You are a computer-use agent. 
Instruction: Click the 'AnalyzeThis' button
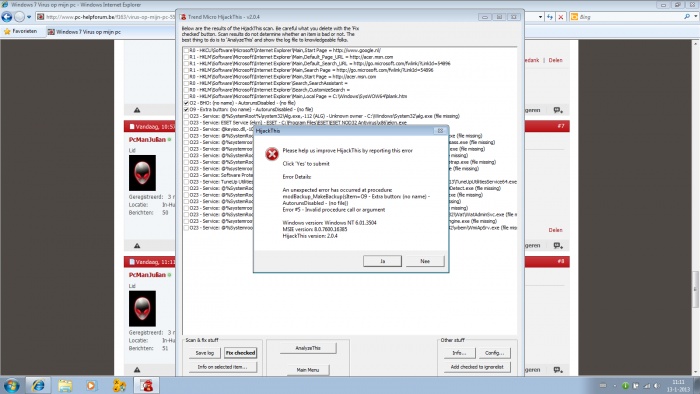click(308, 348)
